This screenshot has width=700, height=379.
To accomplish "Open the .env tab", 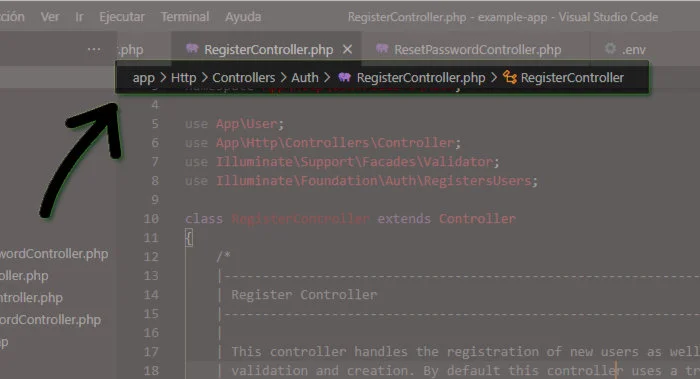I will pos(633,50).
